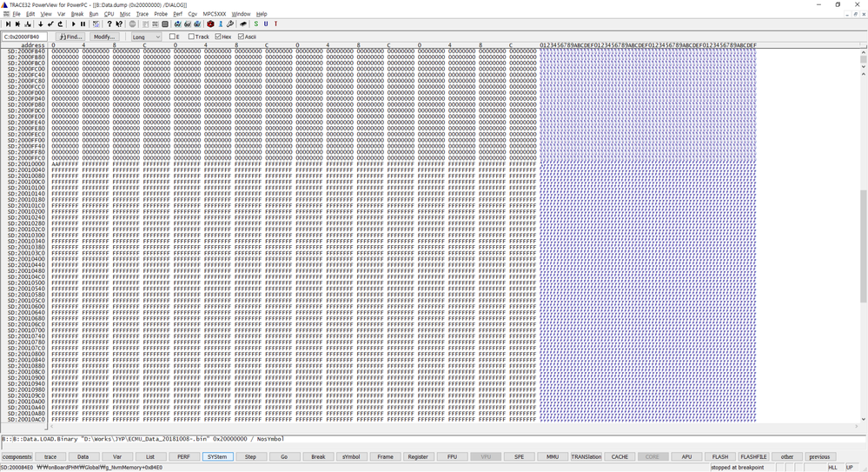Image resolution: width=868 pixels, height=472 pixels.
Task: Open the CPU menu
Action: click(x=109, y=14)
